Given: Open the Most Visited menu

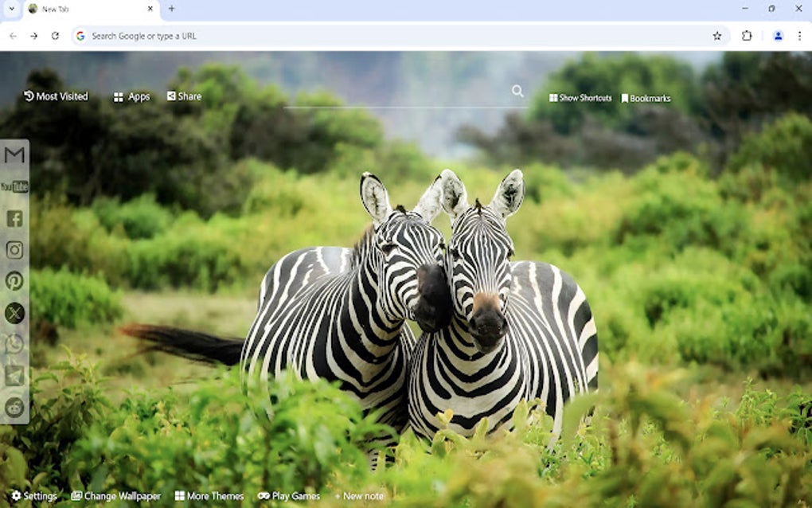Looking at the screenshot, I should click(56, 96).
